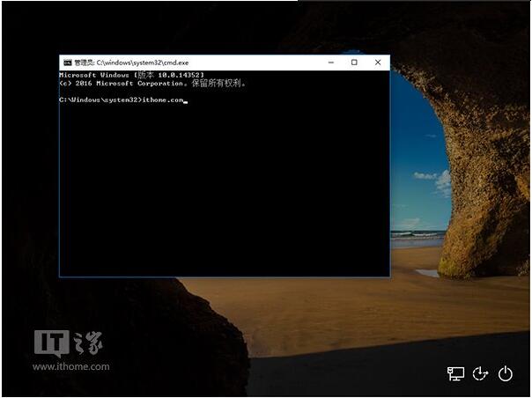
Task: Close the cmd.exe window
Action: point(378,63)
